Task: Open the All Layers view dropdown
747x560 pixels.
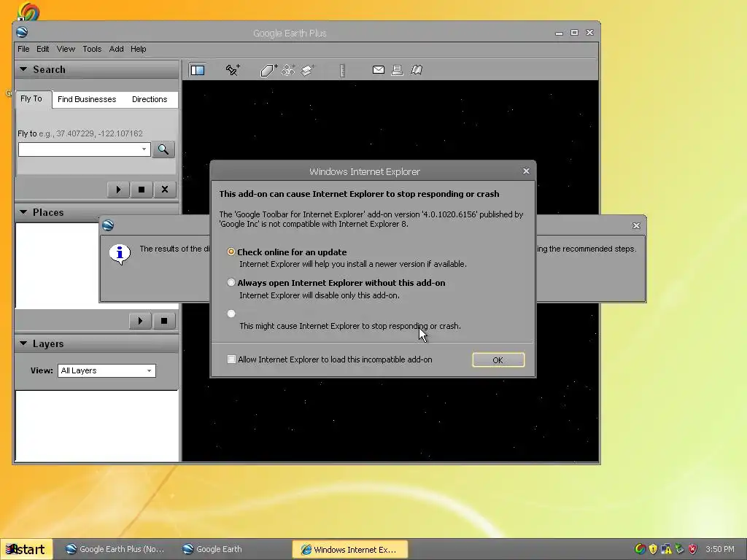Action: point(107,370)
